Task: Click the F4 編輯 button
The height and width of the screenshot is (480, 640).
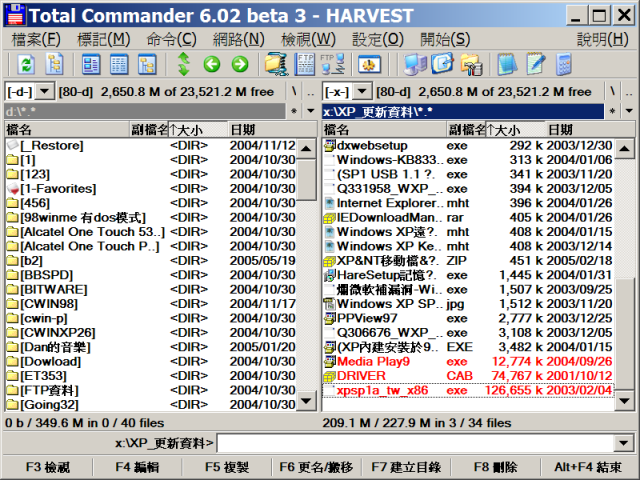Action: coord(137,467)
